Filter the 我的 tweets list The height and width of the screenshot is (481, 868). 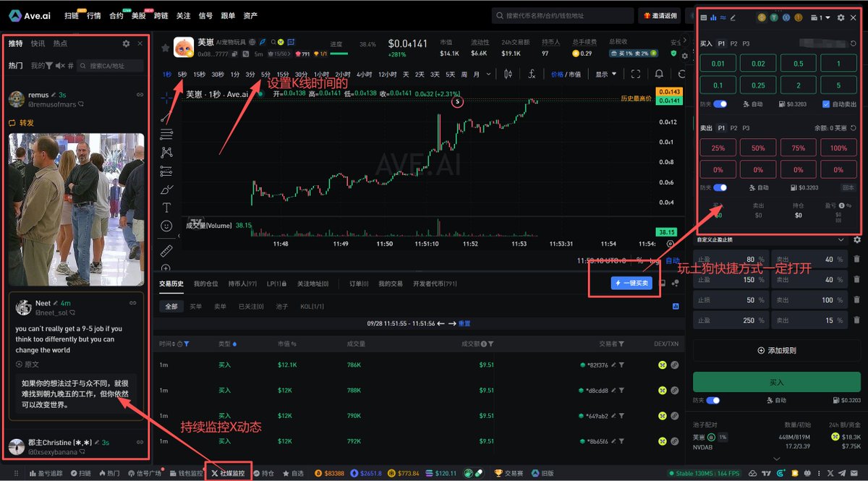pos(49,66)
